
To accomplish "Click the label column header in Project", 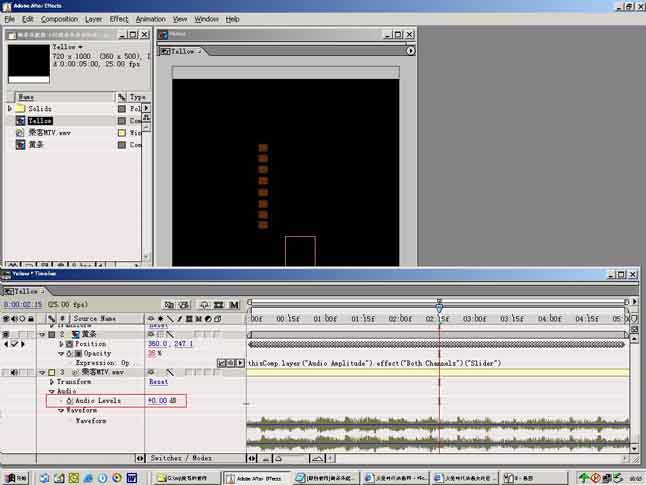I will tap(122, 97).
